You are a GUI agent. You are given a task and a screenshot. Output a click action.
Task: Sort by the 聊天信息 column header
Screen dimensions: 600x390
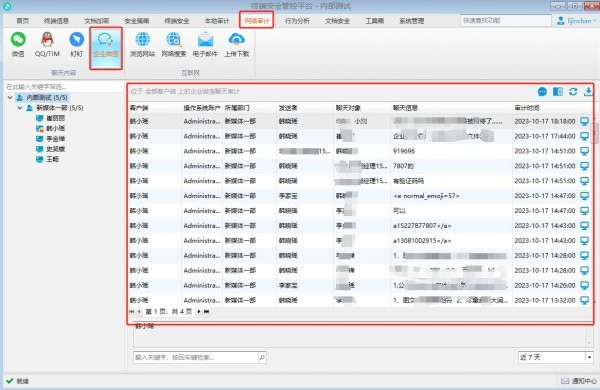pos(405,108)
